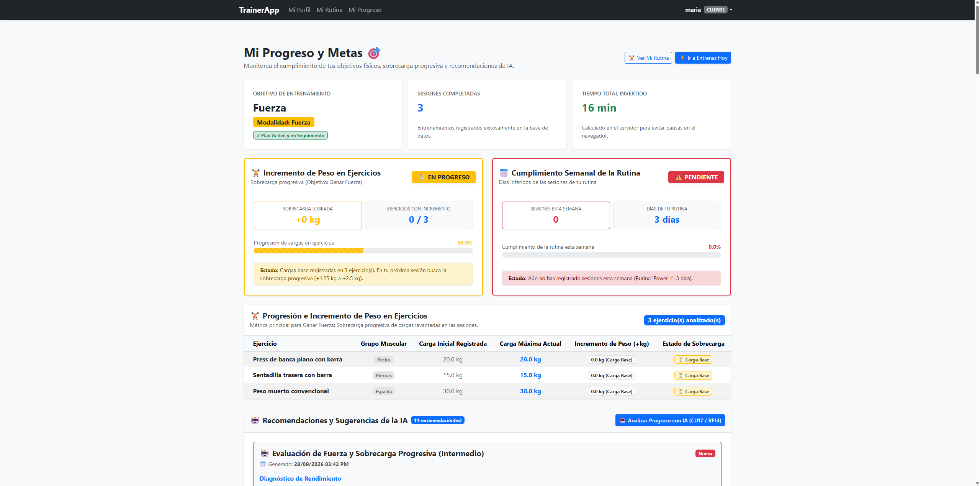Select Mi Progreso in the navbar
980x486 pixels.
[x=365, y=10]
